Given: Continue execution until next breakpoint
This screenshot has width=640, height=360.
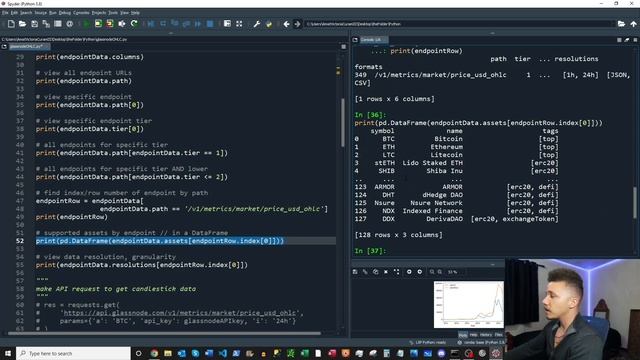Looking at the screenshot, I should point(198,24).
